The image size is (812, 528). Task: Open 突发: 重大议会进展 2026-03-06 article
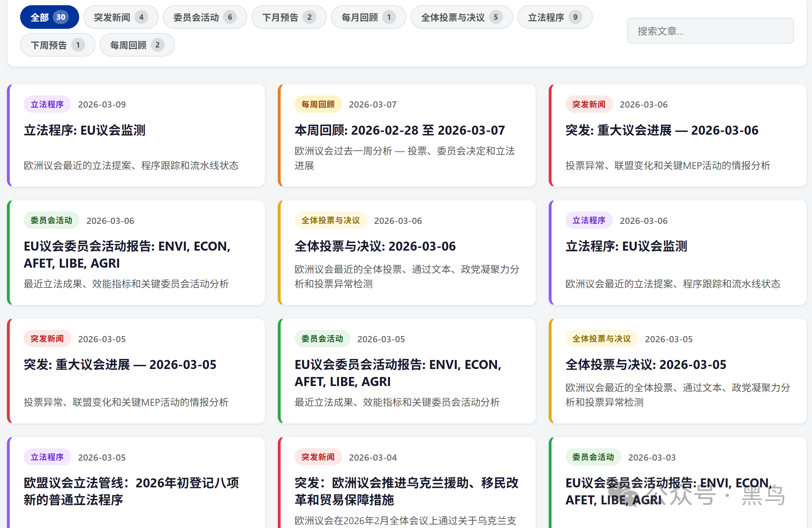click(662, 131)
